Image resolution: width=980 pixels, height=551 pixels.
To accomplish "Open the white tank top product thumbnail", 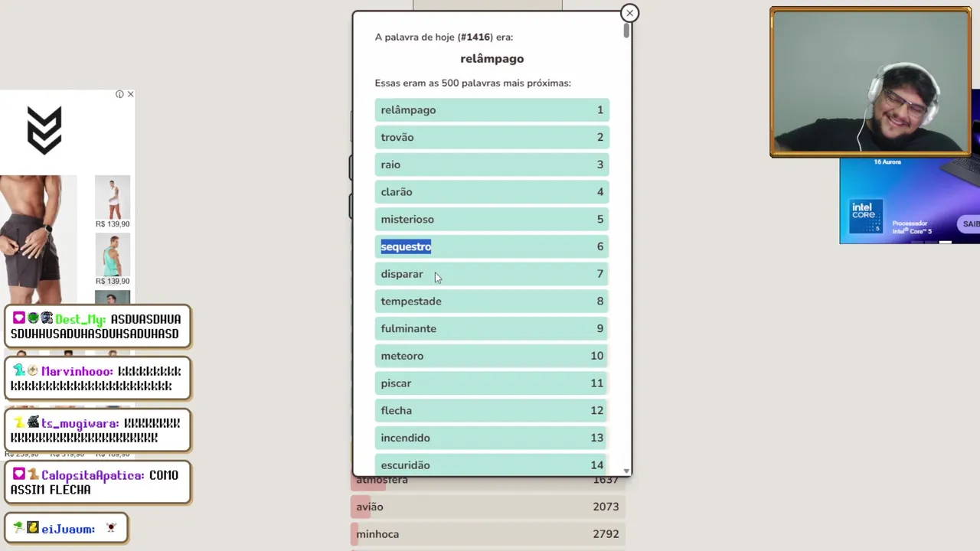I will 113,197.
